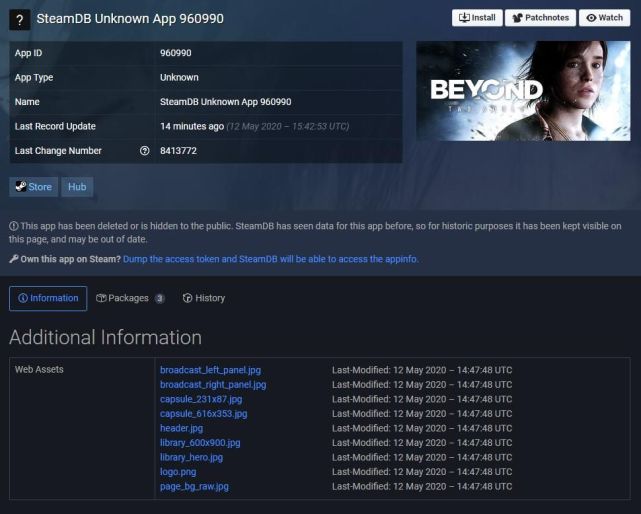
Task: Open broadcast_right_panel.jpg asset link
Action: point(213,385)
